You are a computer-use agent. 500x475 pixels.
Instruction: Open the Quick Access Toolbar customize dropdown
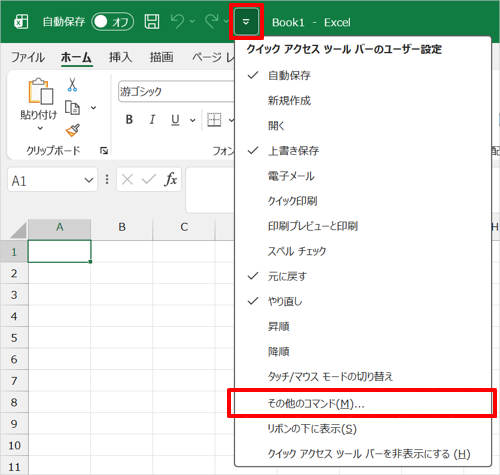point(246,22)
